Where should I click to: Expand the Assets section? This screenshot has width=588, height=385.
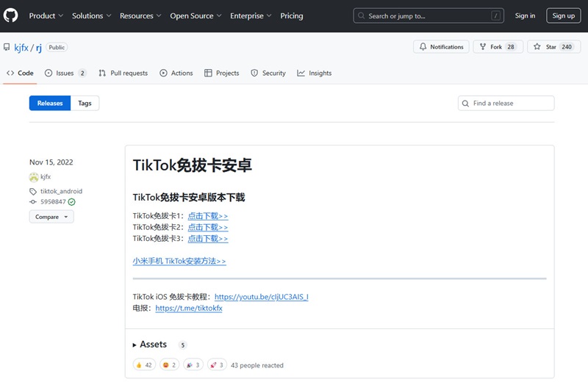150,345
